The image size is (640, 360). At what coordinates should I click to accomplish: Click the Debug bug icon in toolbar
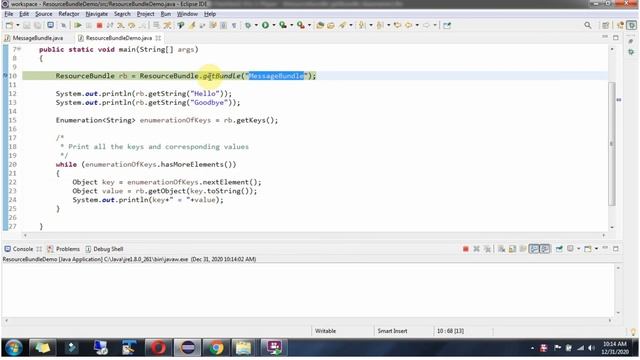pyautogui.click(x=248, y=25)
